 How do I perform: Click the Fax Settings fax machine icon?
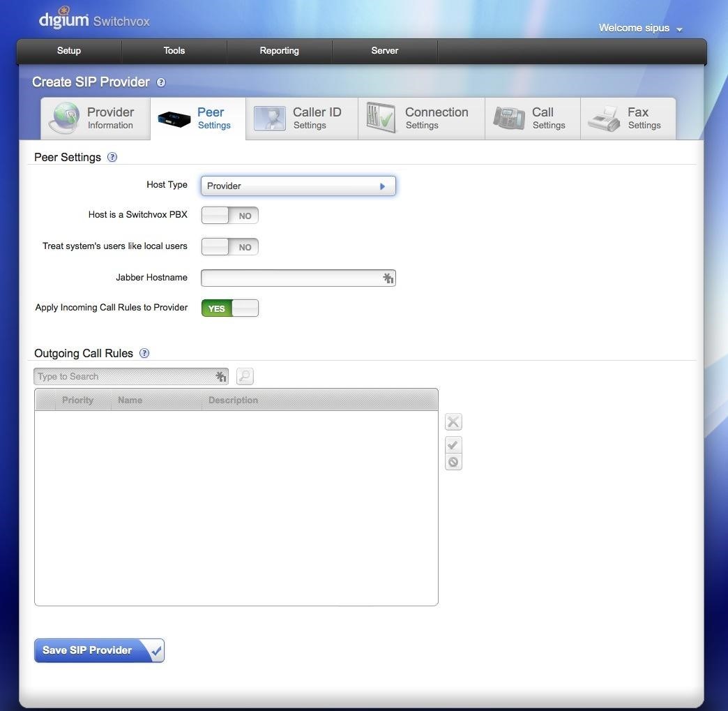pyautogui.click(x=604, y=119)
